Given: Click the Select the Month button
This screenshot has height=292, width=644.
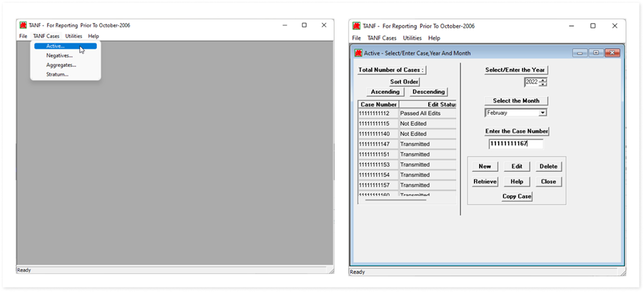Looking at the screenshot, I should [516, 101].
